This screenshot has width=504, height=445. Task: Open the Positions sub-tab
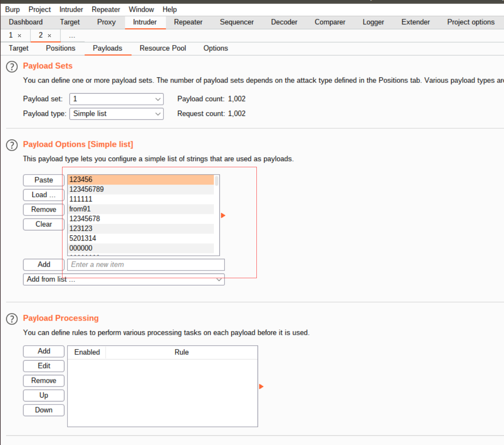pos(61,49)
